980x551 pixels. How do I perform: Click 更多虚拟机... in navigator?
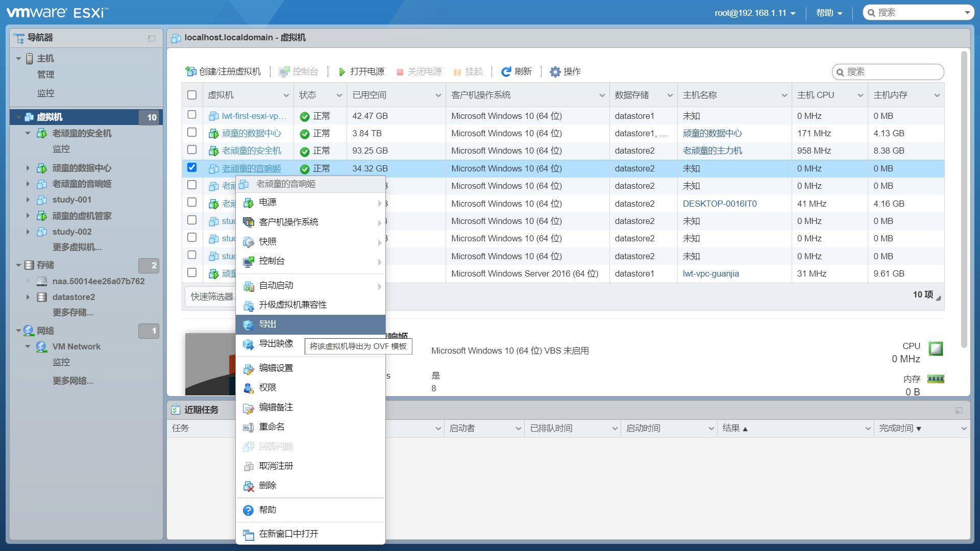point(77,247)
